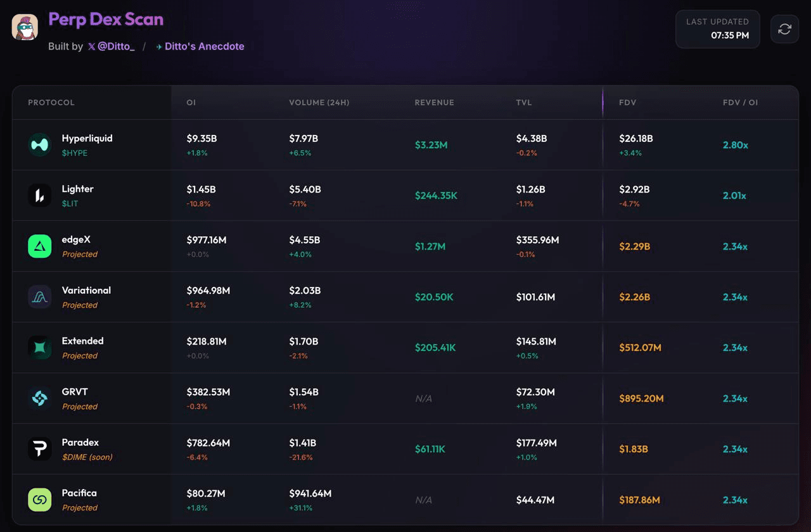Open the @Ditto_ X profile link
This screenshot has width=811, height=532.
click(112, 46)
